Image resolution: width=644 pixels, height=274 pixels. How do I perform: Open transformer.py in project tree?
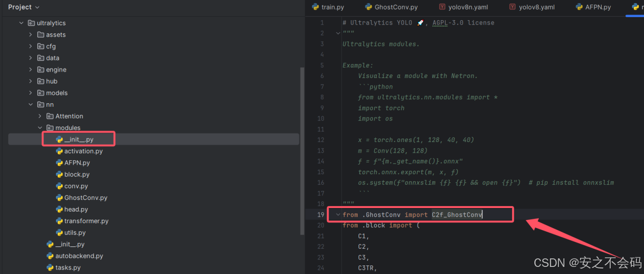(x=87, y=221)
